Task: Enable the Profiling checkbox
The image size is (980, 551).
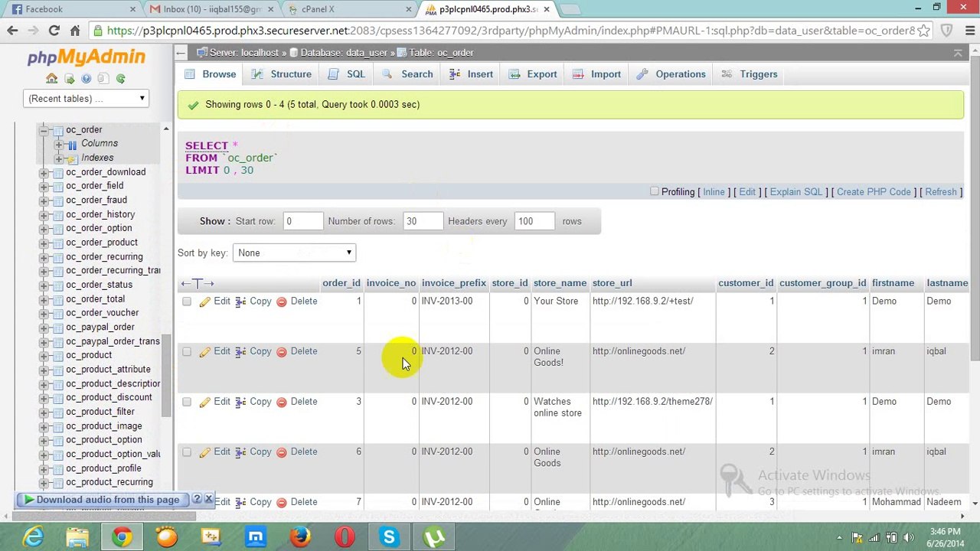Action: (654, 192)
